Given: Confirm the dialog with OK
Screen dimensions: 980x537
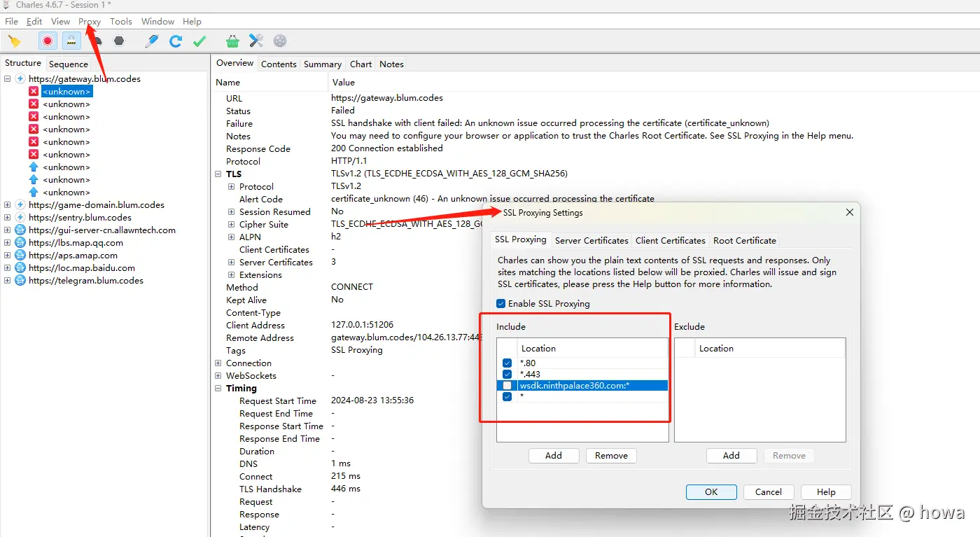Looking at the screenshot, I should 711,492.
